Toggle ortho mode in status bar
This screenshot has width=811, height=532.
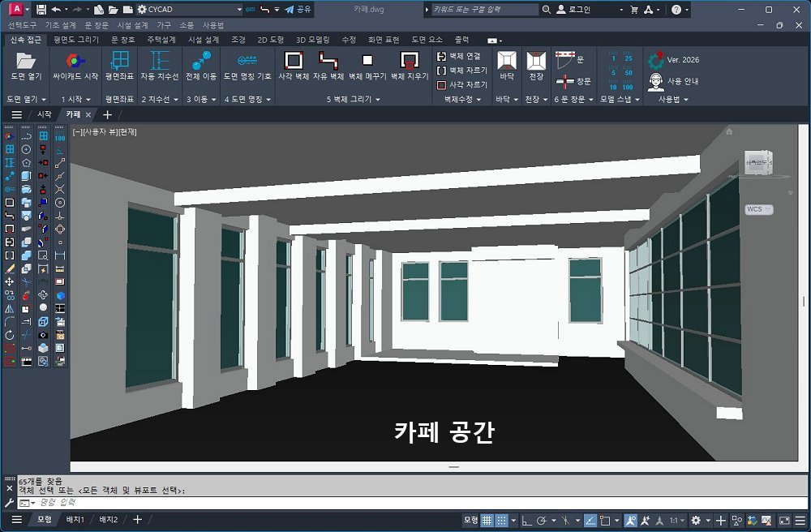(526, 520)
